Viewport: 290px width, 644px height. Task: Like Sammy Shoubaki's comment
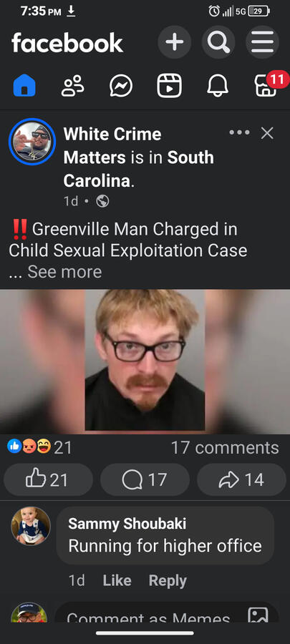[117, 580]
